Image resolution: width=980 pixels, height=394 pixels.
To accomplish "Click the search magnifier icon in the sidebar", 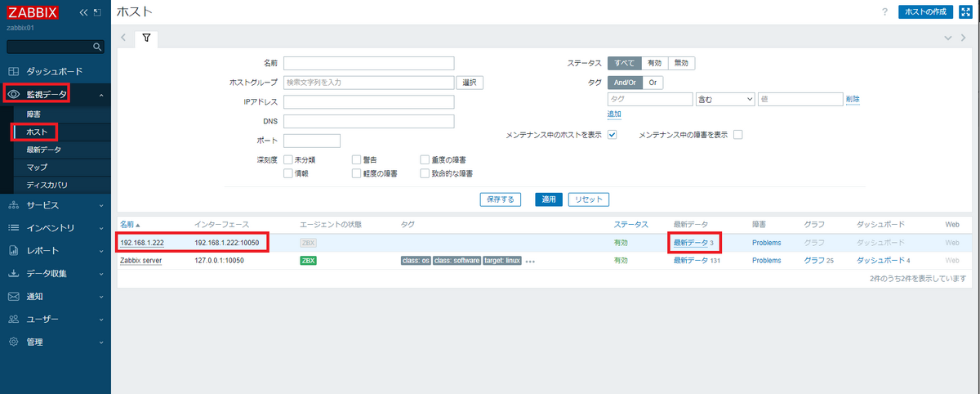I will 97,47.
